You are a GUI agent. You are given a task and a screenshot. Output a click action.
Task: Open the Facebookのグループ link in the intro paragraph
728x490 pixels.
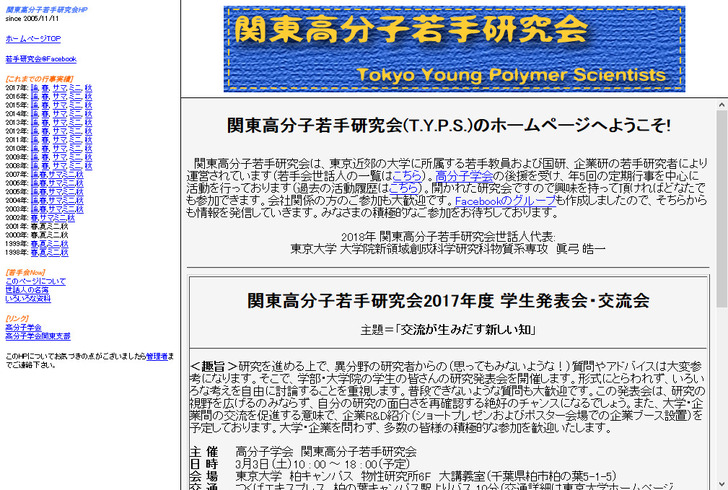[x=504, y=202]
